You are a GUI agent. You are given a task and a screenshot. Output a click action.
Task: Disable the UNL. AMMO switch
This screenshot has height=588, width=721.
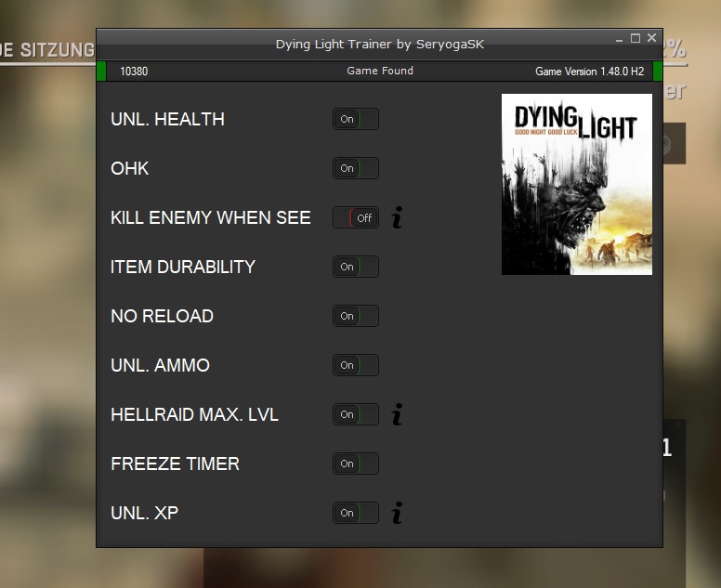(356, 366)
